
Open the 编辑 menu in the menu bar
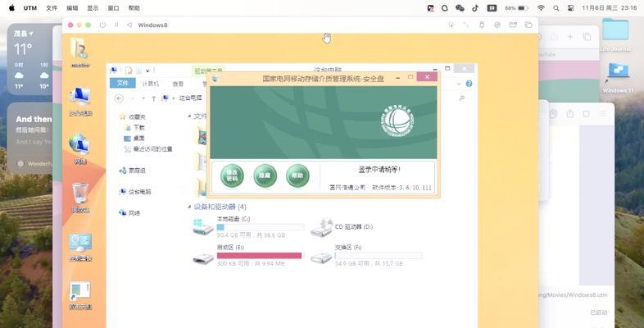72,8
